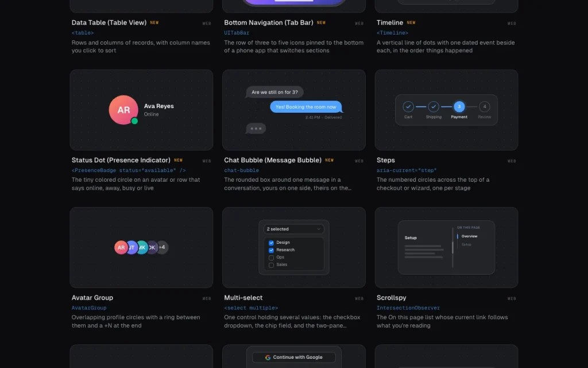Click the DK avatar in the avatar group
The image size is (588, 368).
152,247
